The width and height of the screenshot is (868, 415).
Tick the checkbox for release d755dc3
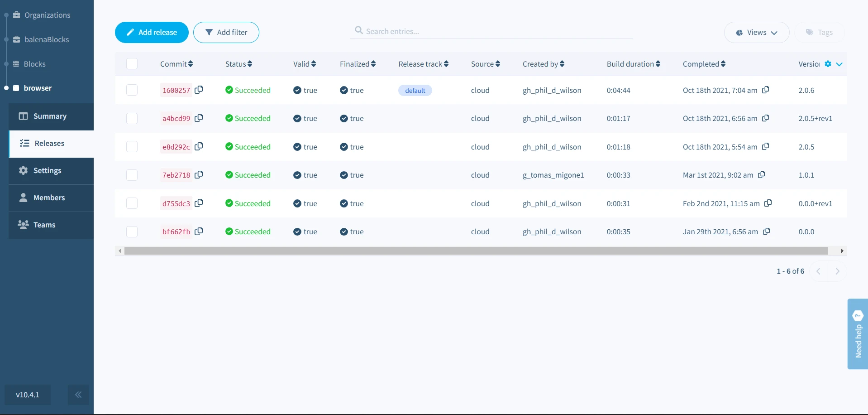click(132, 203)
